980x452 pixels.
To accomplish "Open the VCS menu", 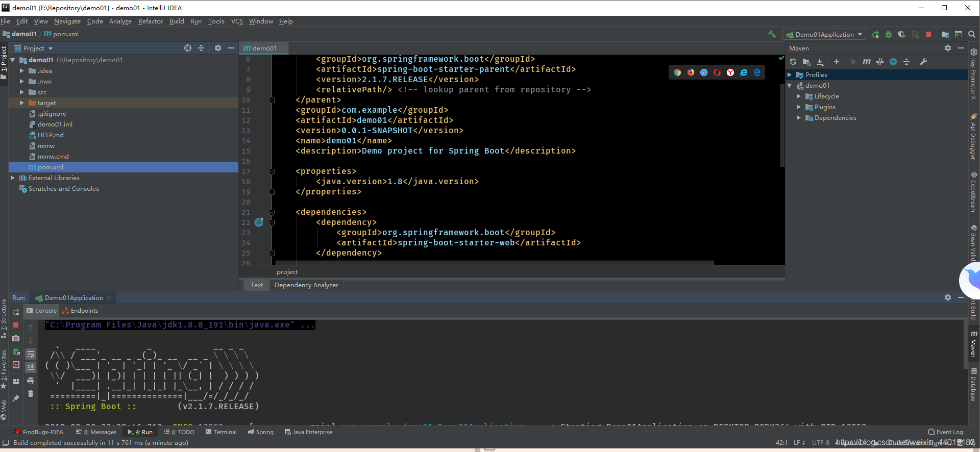I will tap(237, 21).
